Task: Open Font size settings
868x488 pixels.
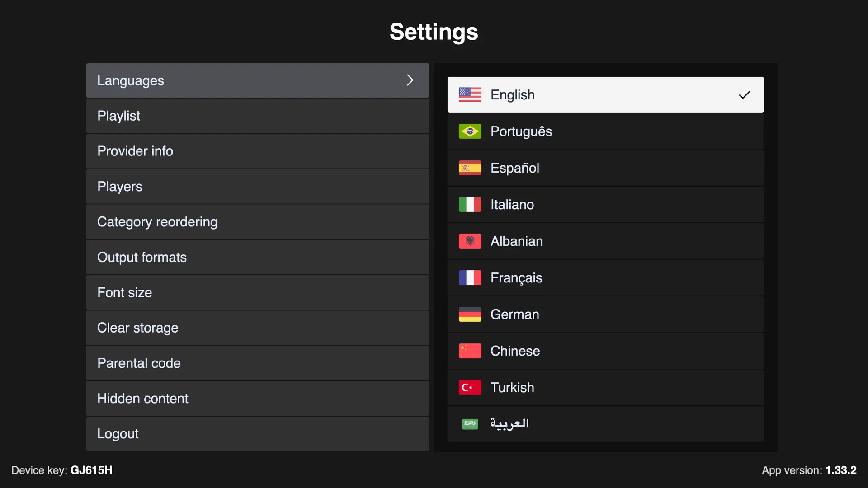Action: [x=257, y=292]
